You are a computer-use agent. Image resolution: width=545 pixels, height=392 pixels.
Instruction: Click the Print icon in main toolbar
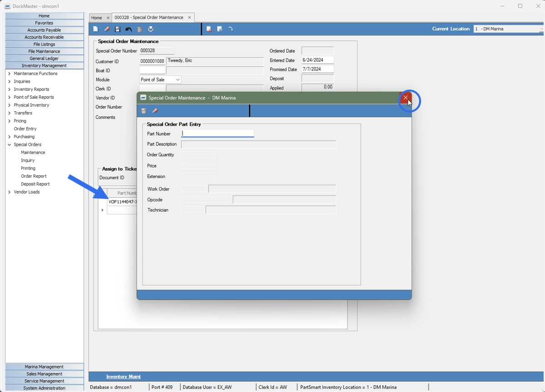click(151, 29)
